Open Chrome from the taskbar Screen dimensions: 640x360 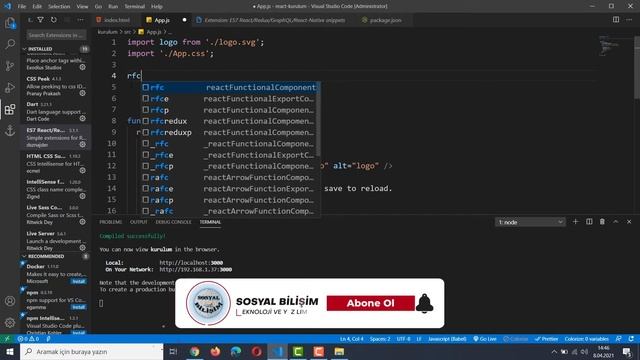[x=195, y=351]
